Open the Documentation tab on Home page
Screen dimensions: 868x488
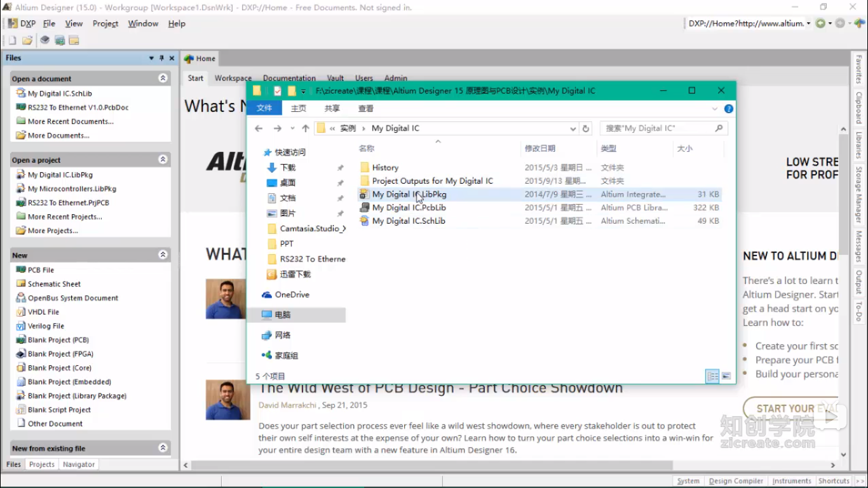(x=289, y=78)
